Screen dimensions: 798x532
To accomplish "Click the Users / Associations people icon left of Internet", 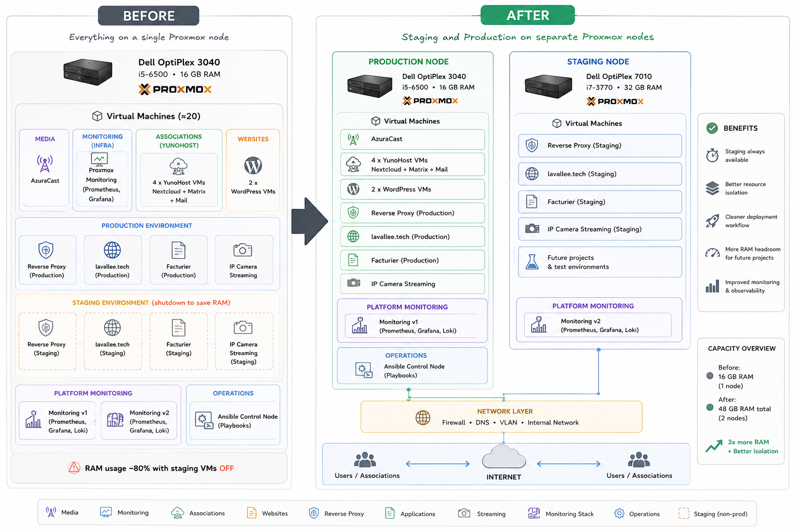I will click(x=365, y=460).
